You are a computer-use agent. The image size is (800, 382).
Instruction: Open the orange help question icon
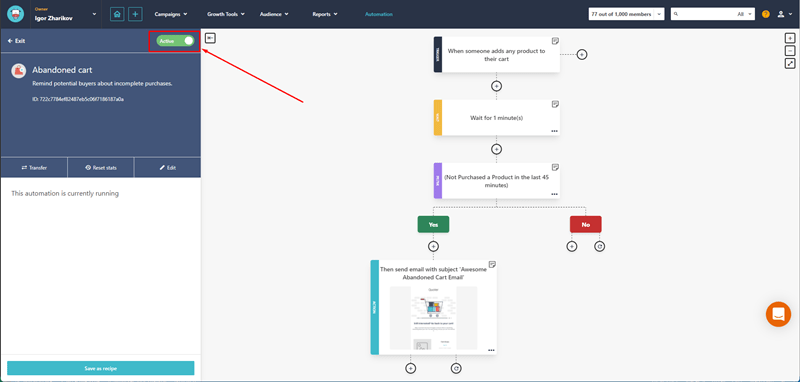(765, 14)
